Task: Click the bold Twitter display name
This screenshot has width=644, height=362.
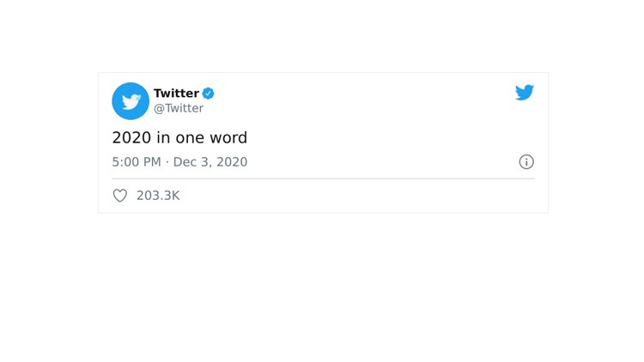Action: click(176, 94)
